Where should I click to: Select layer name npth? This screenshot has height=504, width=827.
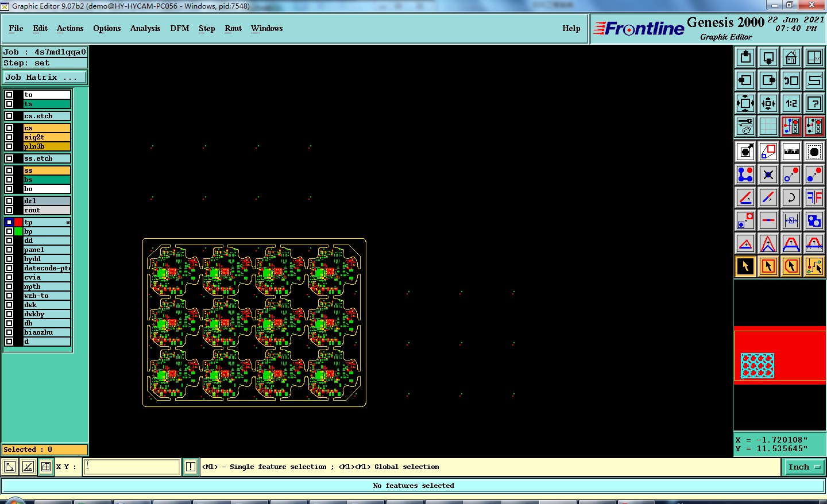47,286
